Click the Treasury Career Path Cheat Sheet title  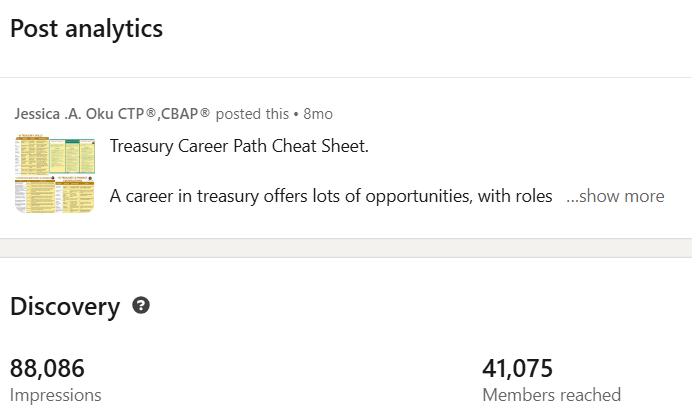coord(239,147)
